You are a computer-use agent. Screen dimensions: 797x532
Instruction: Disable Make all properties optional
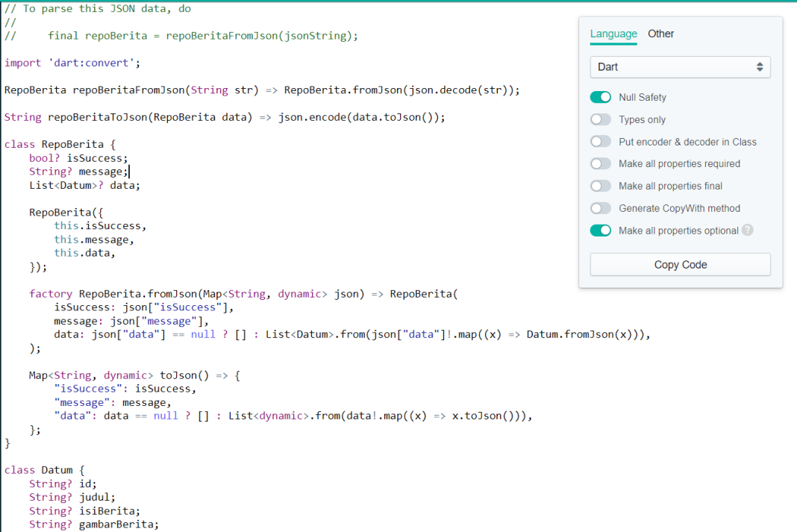[x=601, y=231]
